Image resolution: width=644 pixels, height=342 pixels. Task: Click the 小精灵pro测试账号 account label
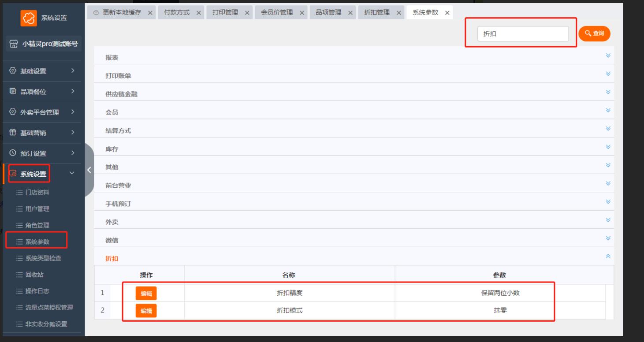[50, 44]
